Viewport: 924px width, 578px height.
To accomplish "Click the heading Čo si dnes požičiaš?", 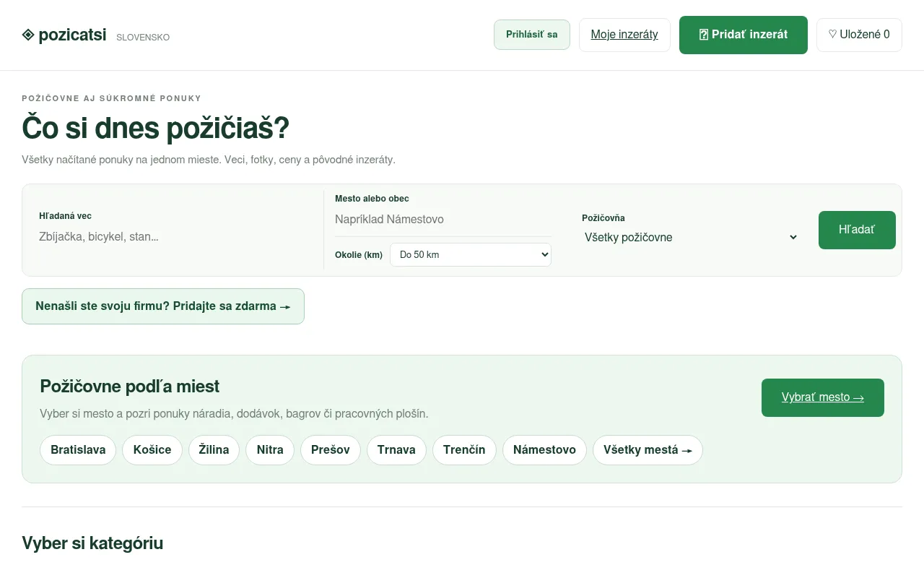I will [155, 128].
